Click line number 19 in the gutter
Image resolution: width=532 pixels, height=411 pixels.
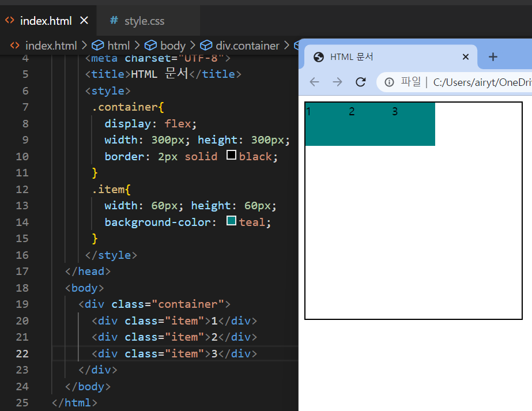pyautogui.click(x=22, y=304)
